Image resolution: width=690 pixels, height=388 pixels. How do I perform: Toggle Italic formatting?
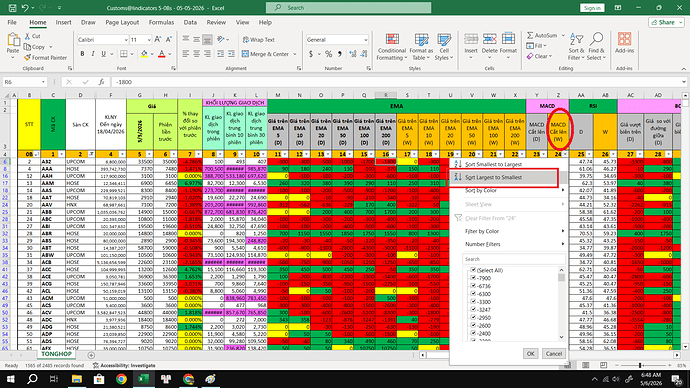pos(93,54)
